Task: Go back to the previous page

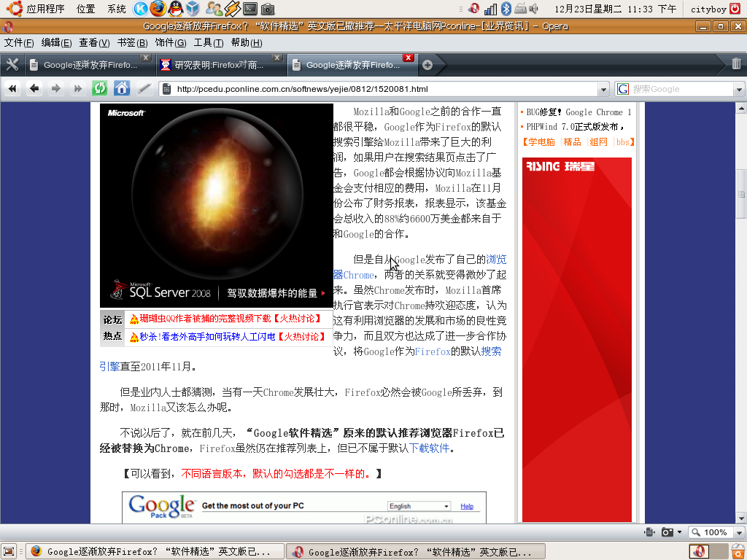Action: (34, 88)
